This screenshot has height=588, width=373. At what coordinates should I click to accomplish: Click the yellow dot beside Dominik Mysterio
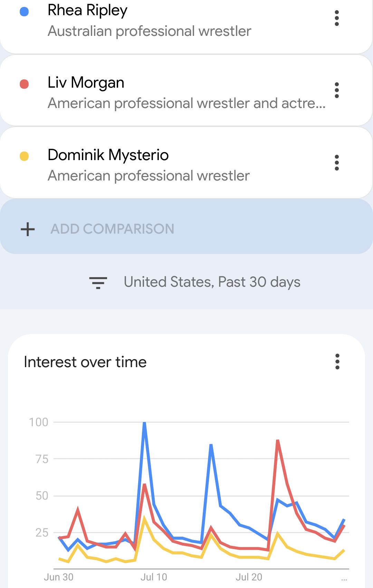click(x=24, y=156)
